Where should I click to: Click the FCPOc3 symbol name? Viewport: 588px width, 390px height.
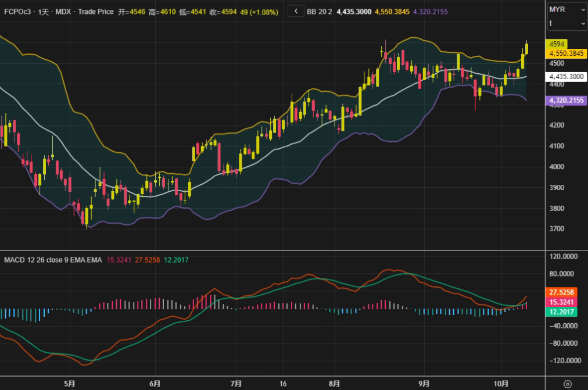(x=18, y=11)
